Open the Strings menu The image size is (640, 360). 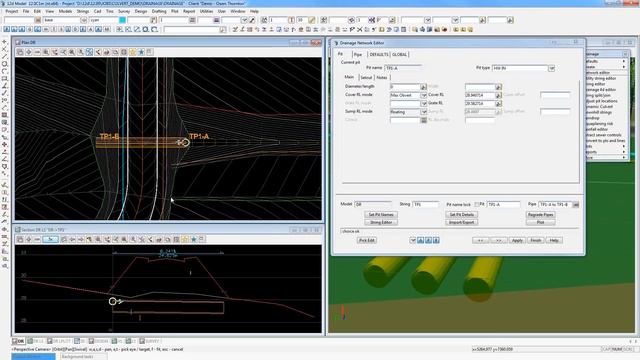82,11
